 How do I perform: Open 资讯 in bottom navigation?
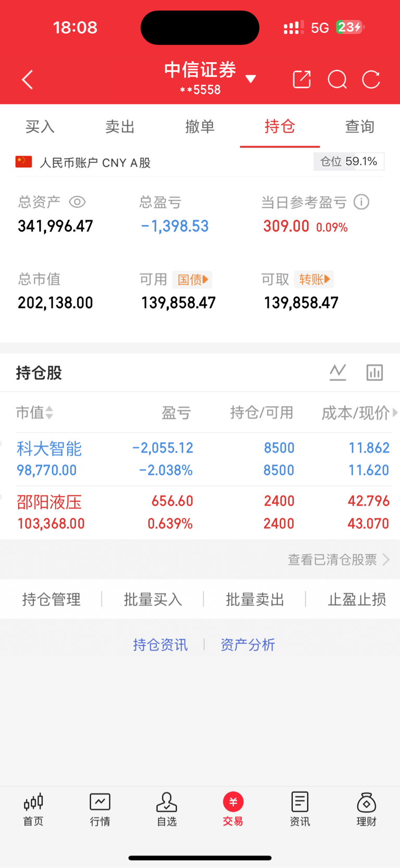300,810
